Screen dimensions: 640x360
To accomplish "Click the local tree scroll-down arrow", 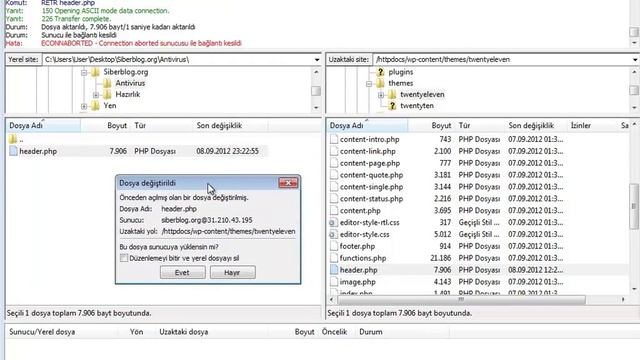I will click(x=316, y=108).
